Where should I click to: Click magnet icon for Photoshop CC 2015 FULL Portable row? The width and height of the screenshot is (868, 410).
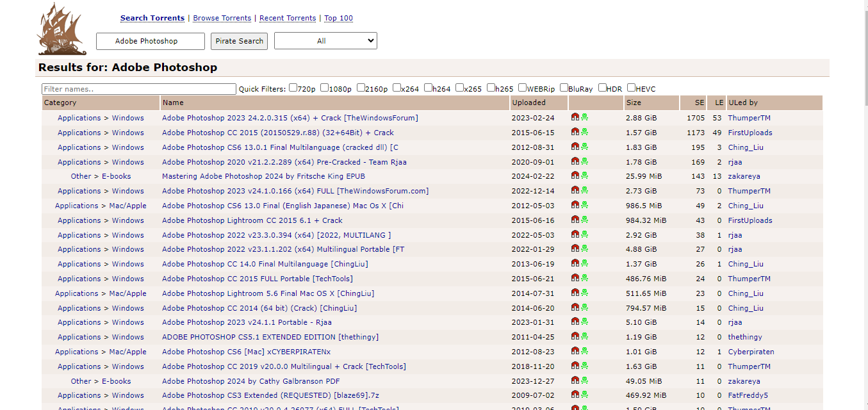click(575, 278)
